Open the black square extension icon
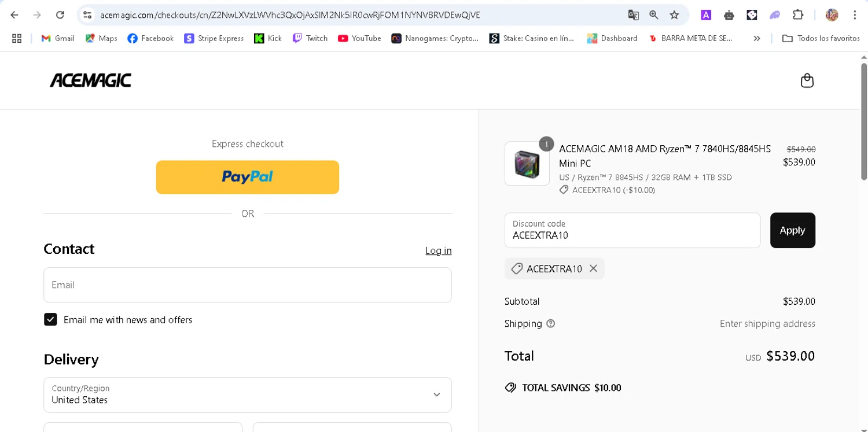This screenshot has height=432, width=868. (752, 15)
